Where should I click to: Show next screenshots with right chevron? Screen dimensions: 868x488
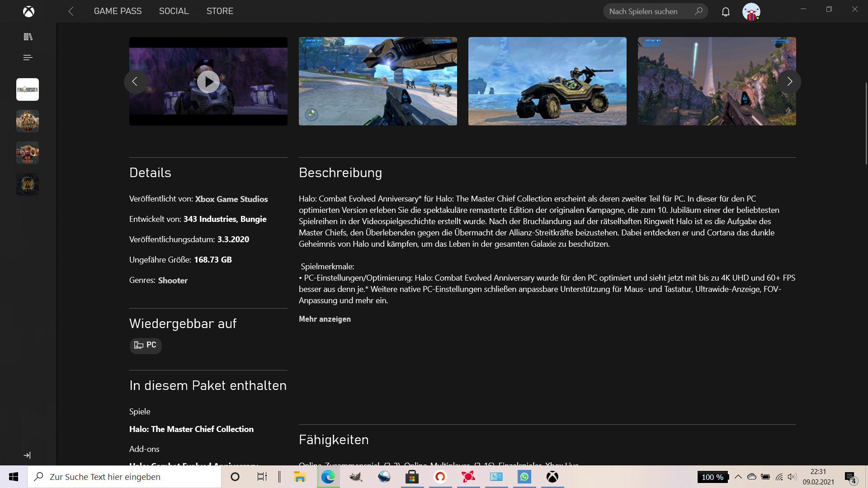[789, 82]
